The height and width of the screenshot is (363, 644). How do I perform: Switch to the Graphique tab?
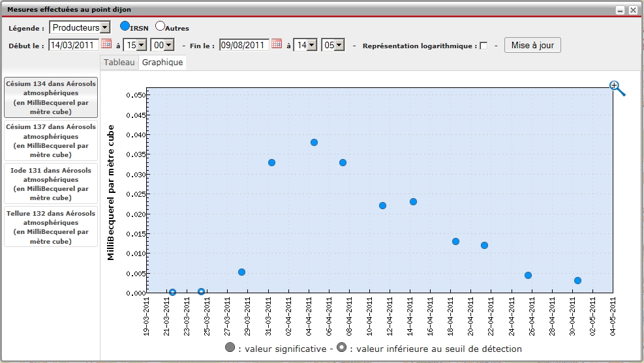[162, 63]
